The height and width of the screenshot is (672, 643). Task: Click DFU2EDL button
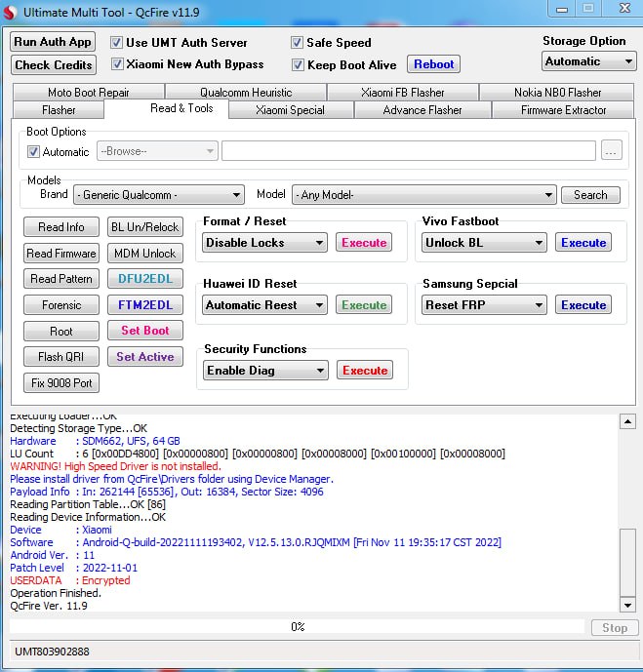144,279
